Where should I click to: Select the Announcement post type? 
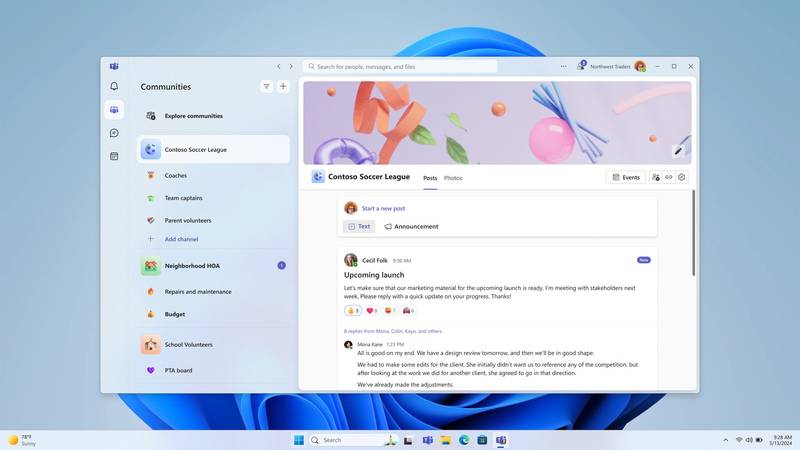pyautogui.click(x=411, y=227)
